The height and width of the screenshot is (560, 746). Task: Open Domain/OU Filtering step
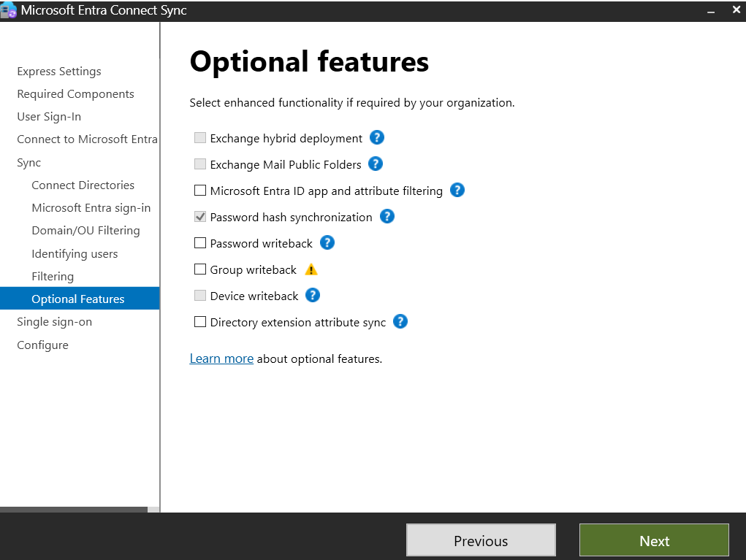[x=85, y=231]
